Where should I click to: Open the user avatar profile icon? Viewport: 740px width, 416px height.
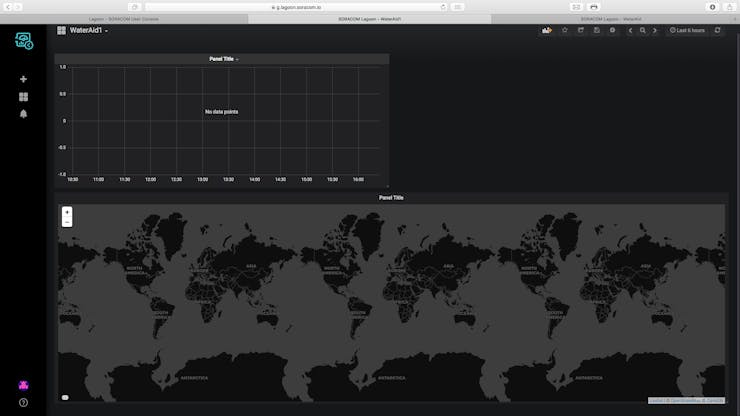point(23,385)
